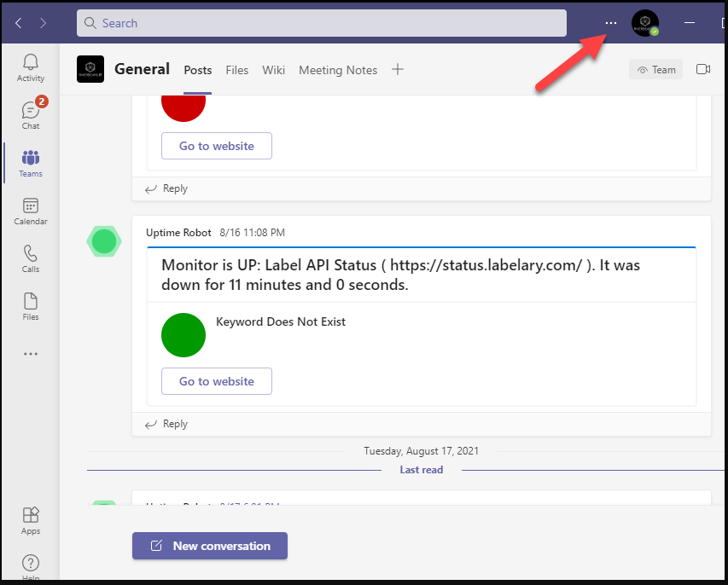
Task: Switch to the Files tab
Action: (236, 70)
